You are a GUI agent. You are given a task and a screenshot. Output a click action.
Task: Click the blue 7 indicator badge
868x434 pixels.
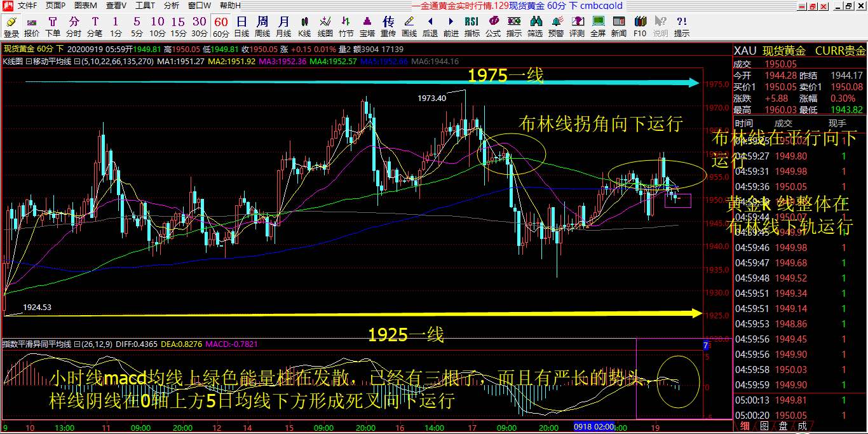[705, 345]
